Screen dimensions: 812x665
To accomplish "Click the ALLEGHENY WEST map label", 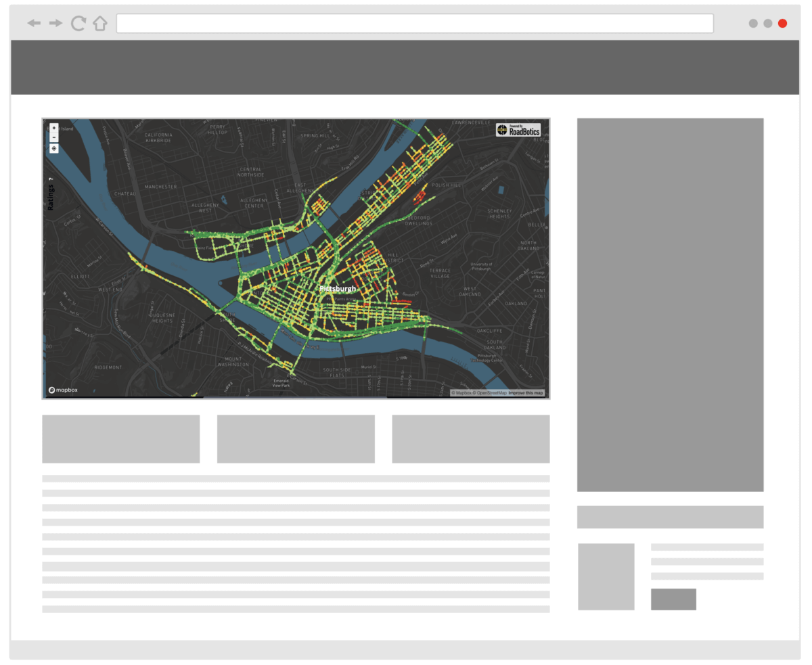I will pos(205,208).
